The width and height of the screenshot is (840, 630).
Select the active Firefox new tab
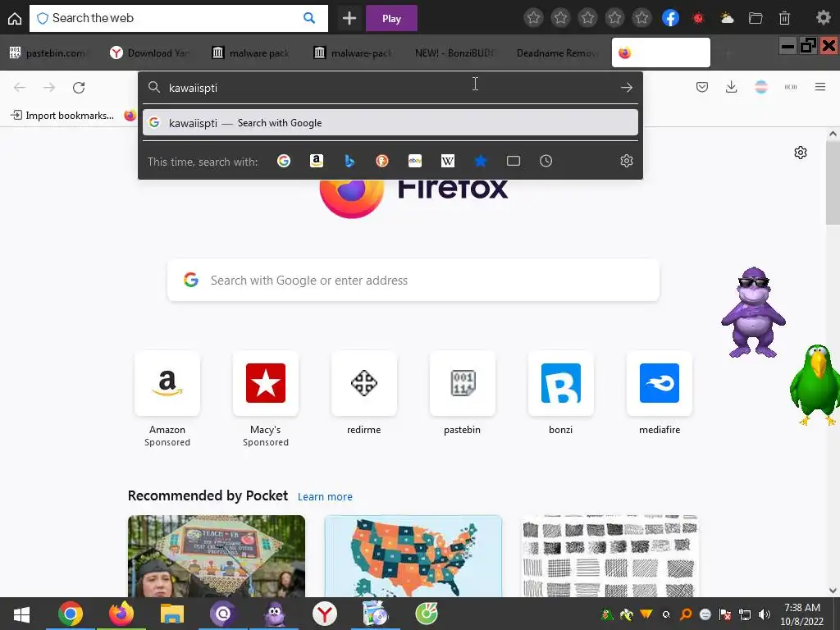(661, 52)
